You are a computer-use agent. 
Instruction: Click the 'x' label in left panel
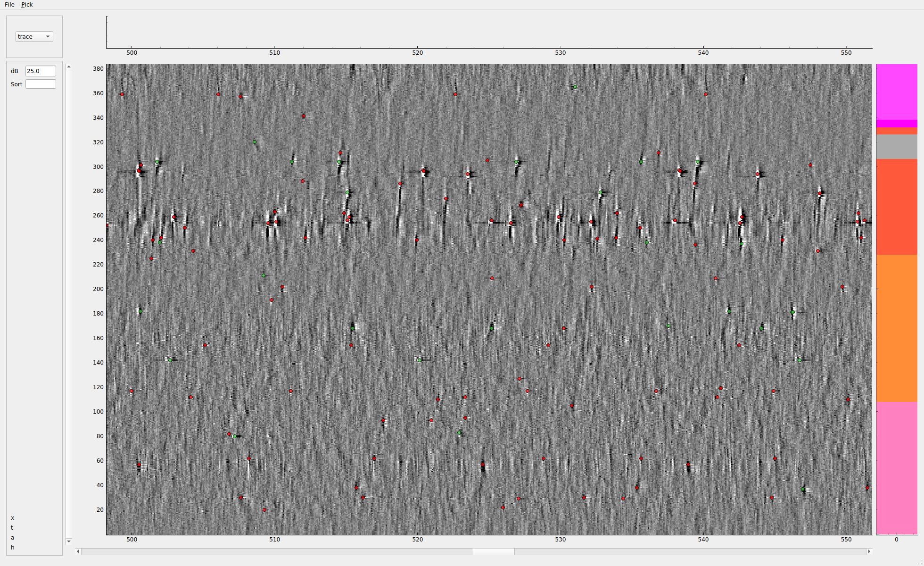[x=12, y=518]
